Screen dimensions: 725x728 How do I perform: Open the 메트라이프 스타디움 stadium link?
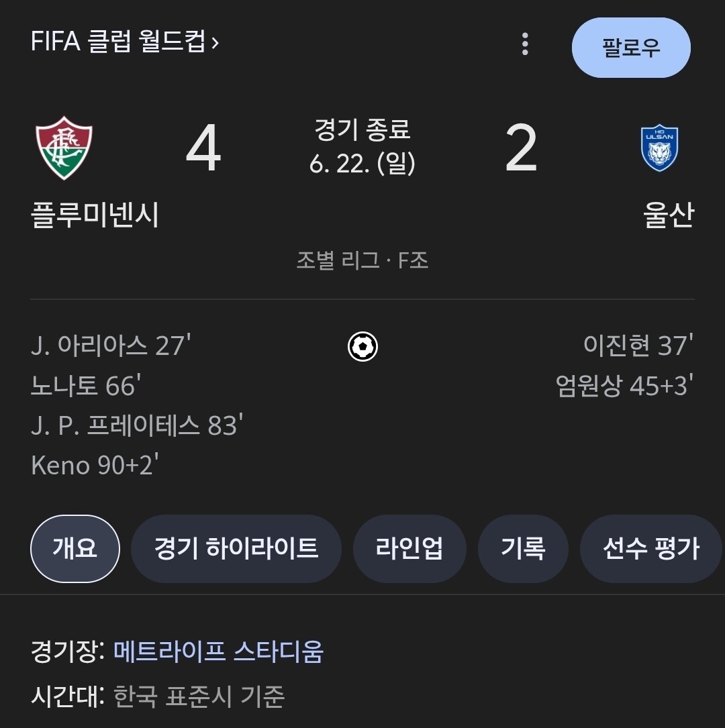click(218, 651)
